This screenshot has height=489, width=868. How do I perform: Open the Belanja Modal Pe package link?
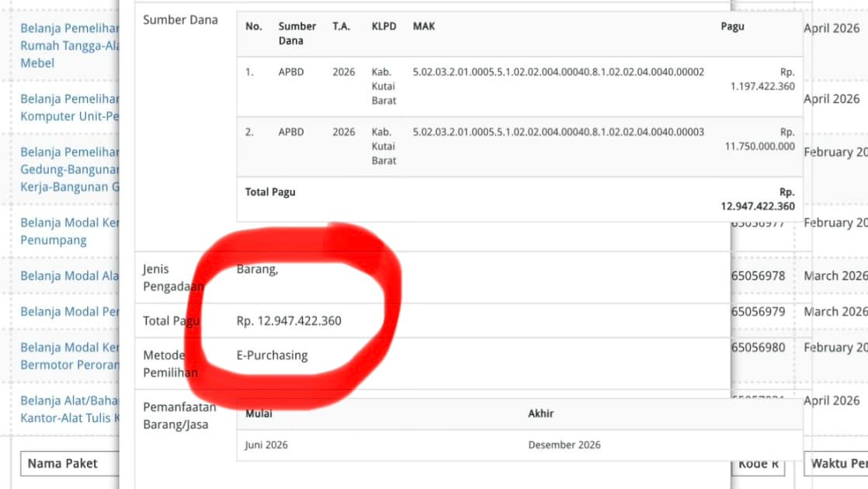[x=70, y=311]
